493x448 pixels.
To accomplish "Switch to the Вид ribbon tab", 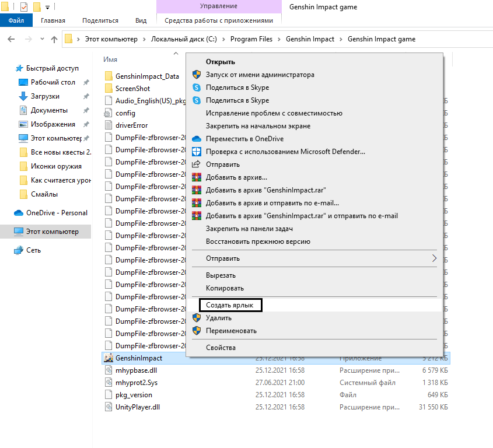I will click(141, 20).
